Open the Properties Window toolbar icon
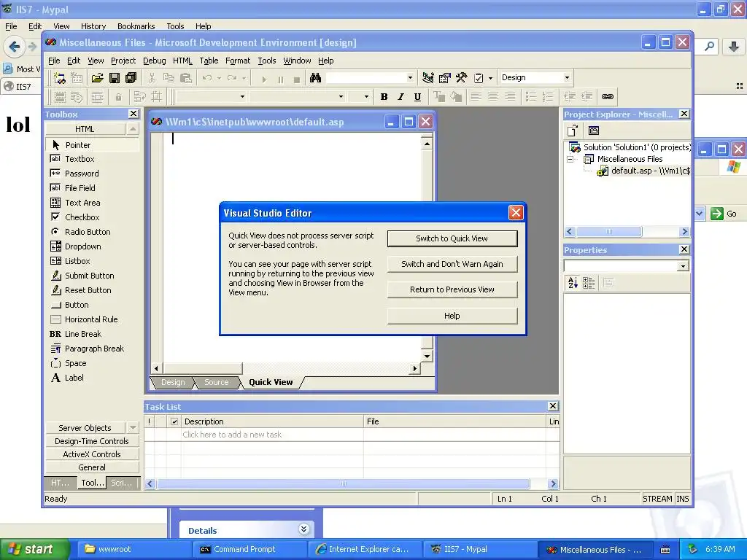Viewport: 747px width, 560px height. (444, 78)
